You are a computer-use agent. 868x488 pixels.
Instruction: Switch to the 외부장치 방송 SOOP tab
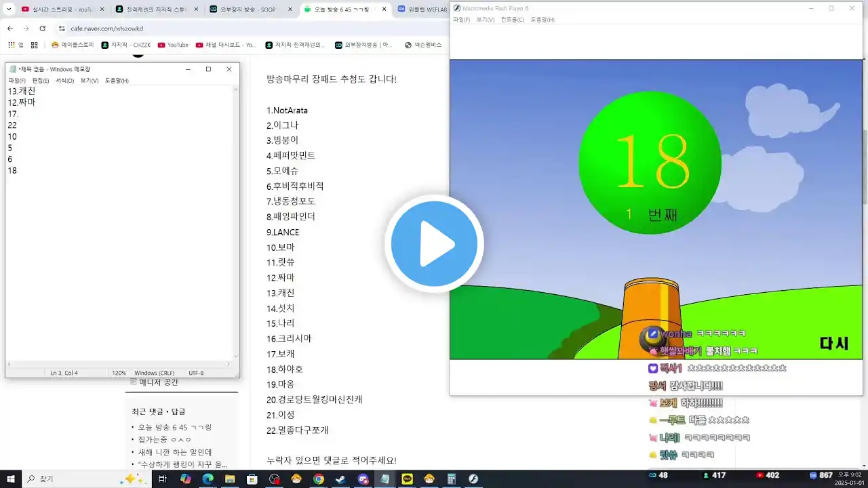click(250, 9)
